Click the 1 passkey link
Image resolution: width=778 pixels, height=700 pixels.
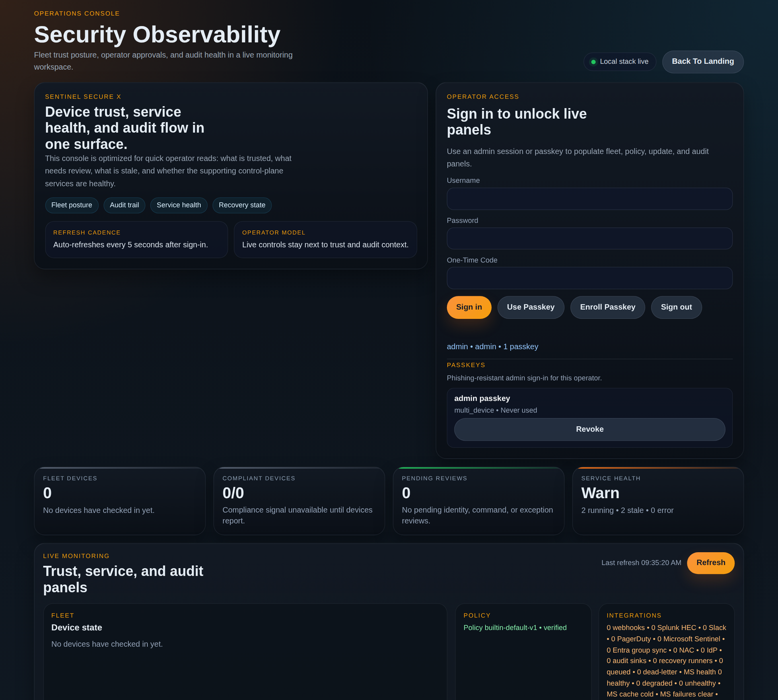pos(521,346)
